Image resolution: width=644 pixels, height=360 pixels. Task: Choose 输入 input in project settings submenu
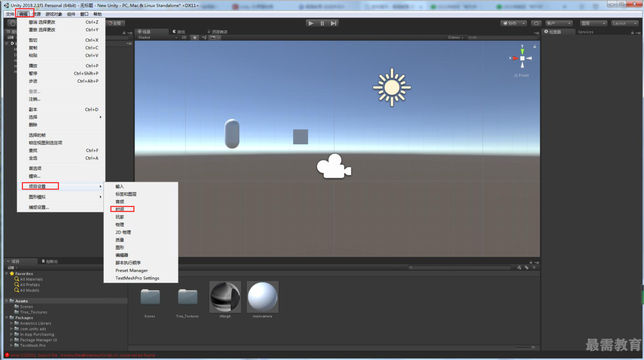pyautogui.click(x=141, y=186)
